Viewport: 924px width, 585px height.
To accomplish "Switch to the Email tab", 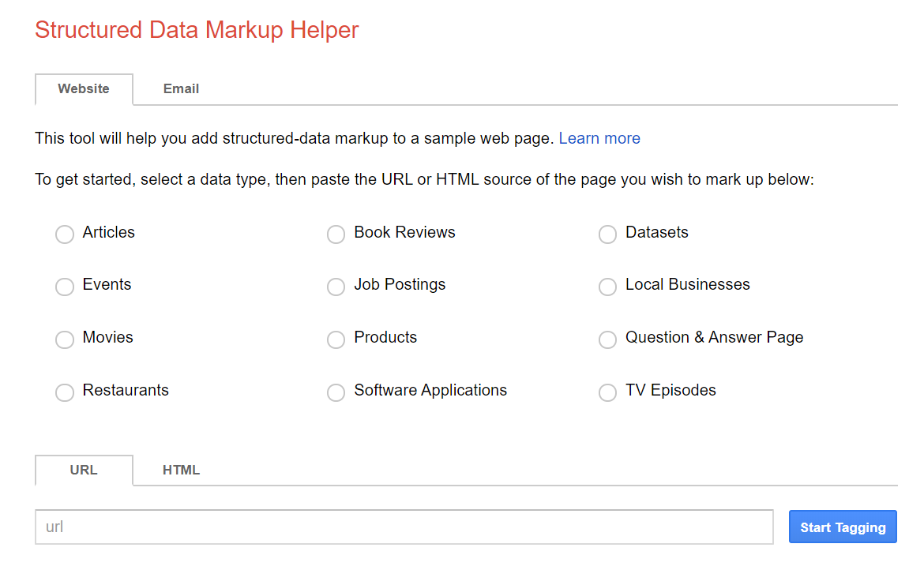I will pyautogui.click(x=181, y=89).
